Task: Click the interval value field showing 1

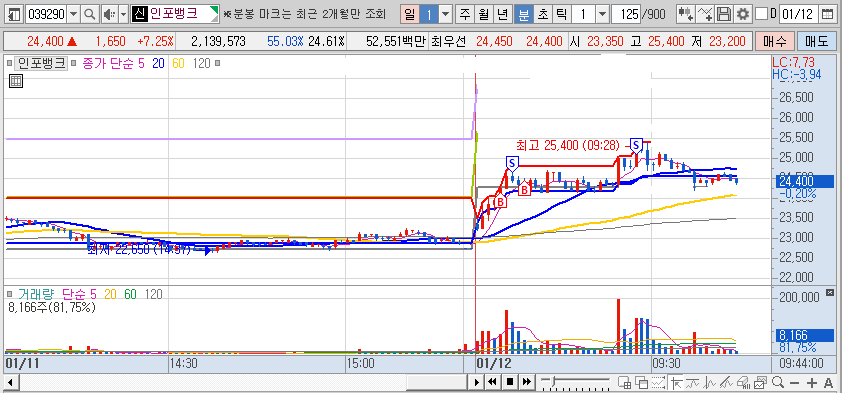Action: coord(582,13)
